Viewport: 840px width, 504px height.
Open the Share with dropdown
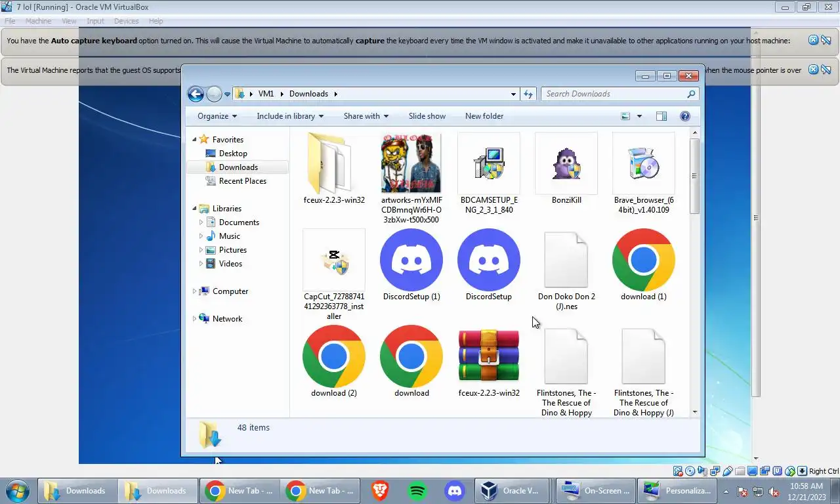366,116
